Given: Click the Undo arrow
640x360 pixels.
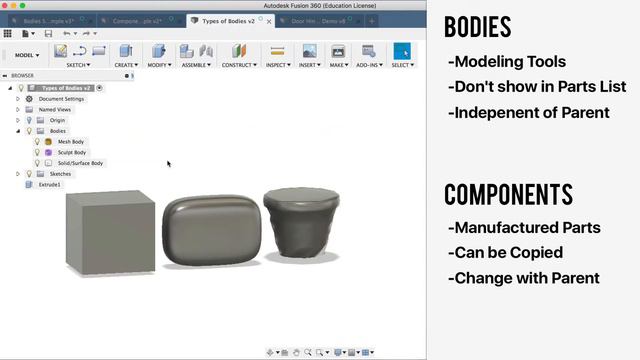Looking at the screenshot, I should tap(67, 33).
